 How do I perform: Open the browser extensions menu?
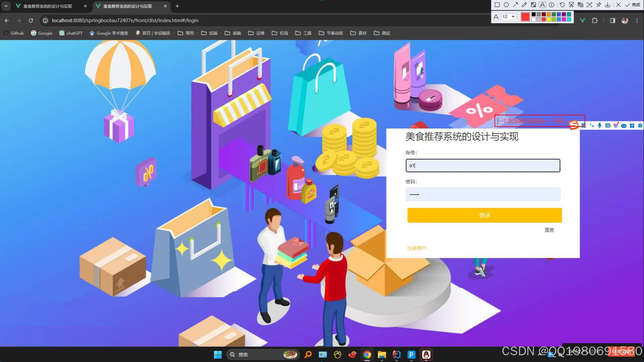pyautogui.click(x=595, y=20)
